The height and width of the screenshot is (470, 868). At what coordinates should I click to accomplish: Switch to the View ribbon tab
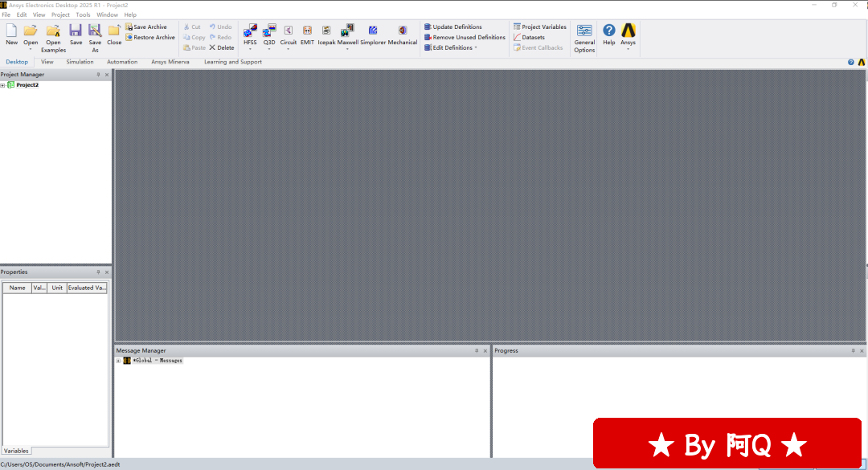click(x=47, y=62)
